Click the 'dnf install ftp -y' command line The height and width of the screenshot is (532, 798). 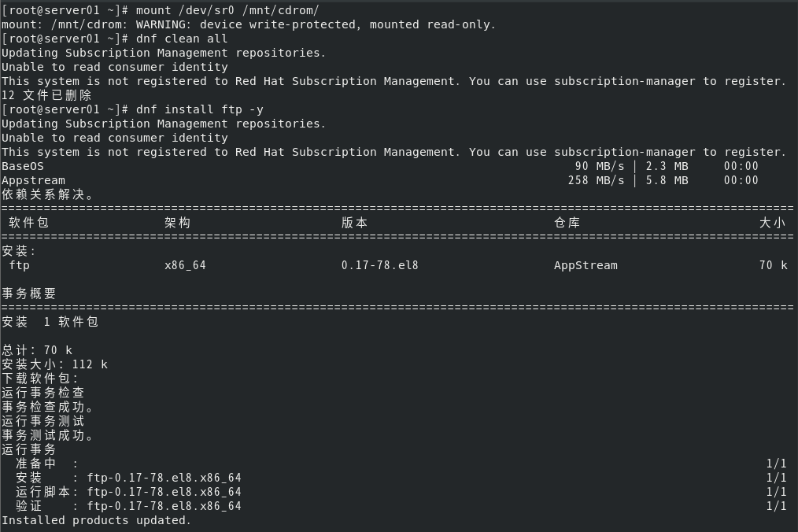click(x=200, y=109)
